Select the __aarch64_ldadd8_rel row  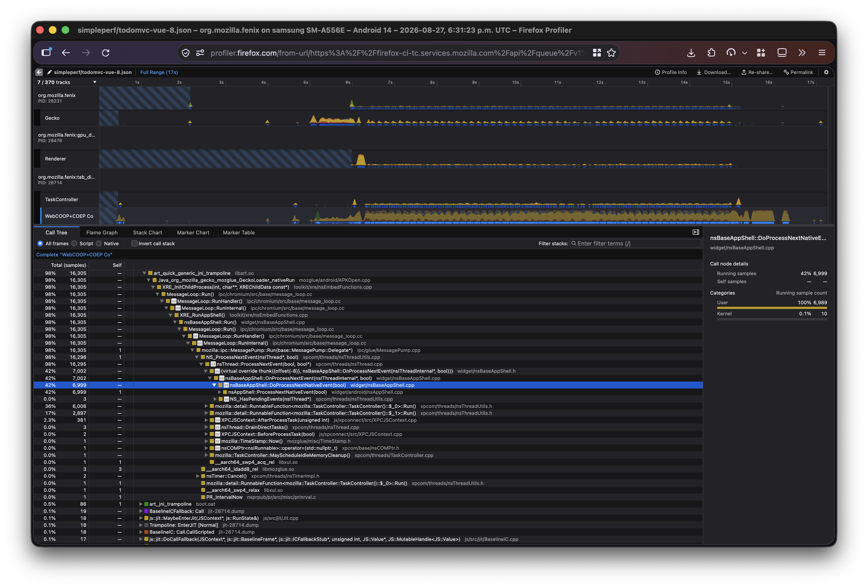pos(368,469)
